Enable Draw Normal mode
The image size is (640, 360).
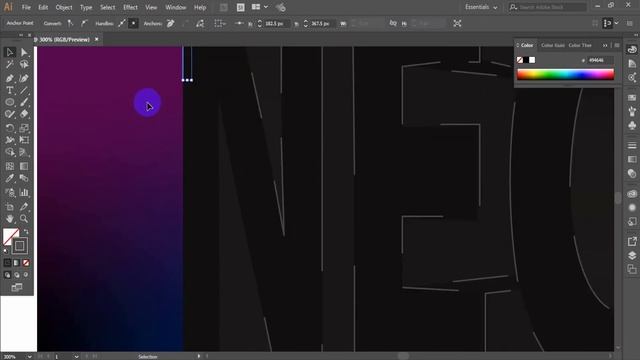pyautogui.click(x=7, y=275)
